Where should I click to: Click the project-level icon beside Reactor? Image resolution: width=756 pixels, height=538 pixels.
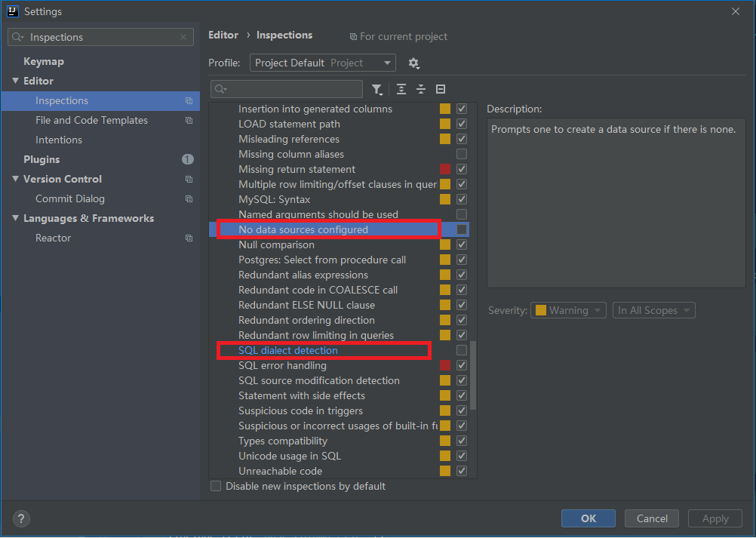click(x=189, y=238)
